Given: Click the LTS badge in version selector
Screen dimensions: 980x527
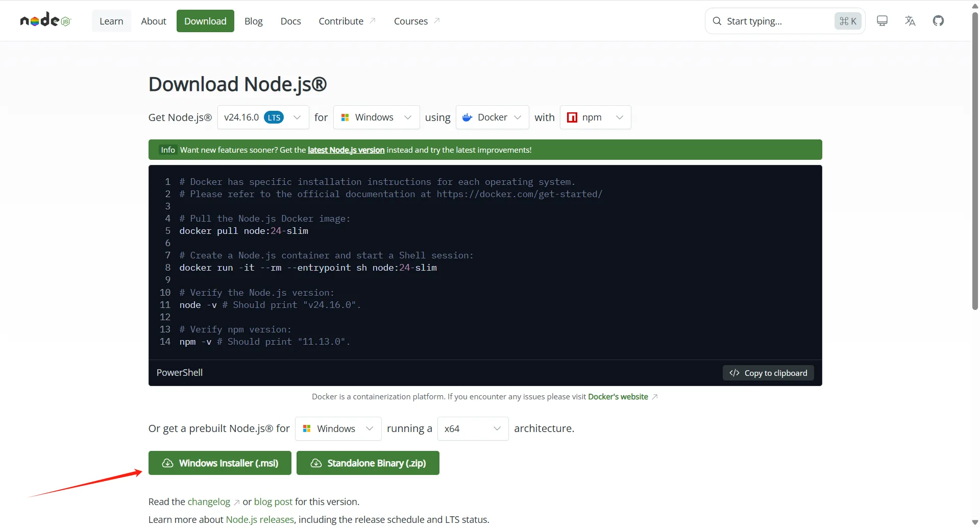Looking at the screenshot, I should pos(274,117).
